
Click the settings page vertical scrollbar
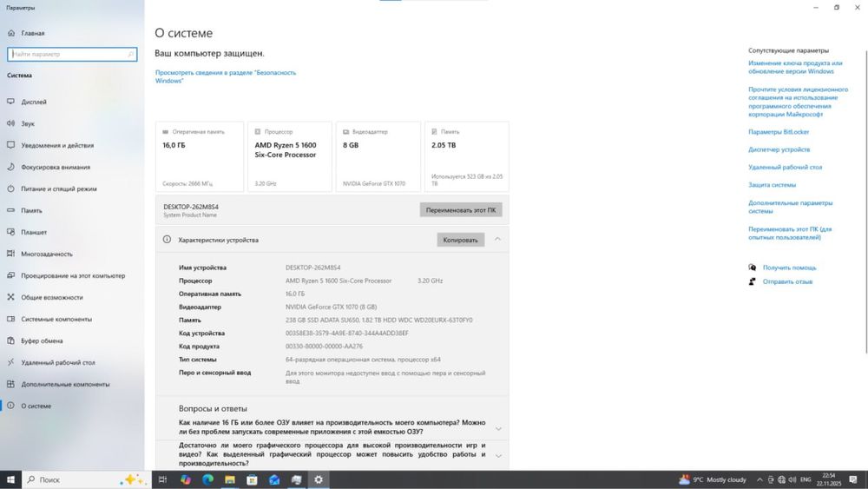[x=865, y=202]
